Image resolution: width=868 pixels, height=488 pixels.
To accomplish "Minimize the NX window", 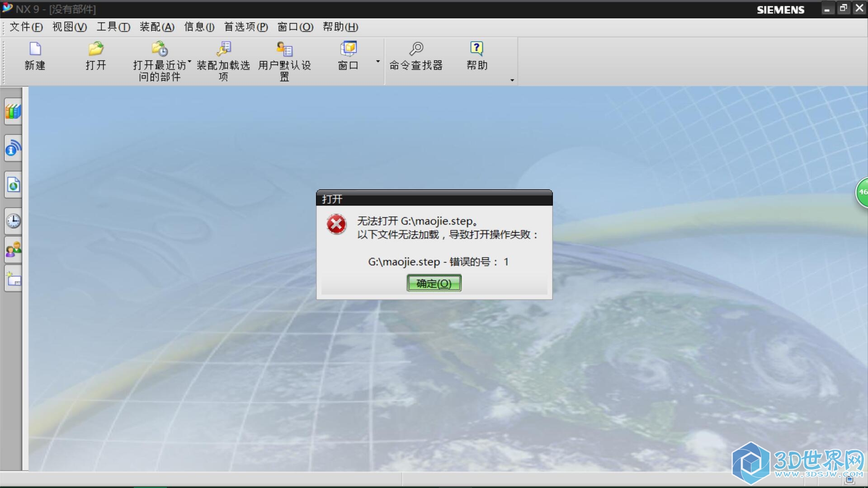I will [827, 9].
